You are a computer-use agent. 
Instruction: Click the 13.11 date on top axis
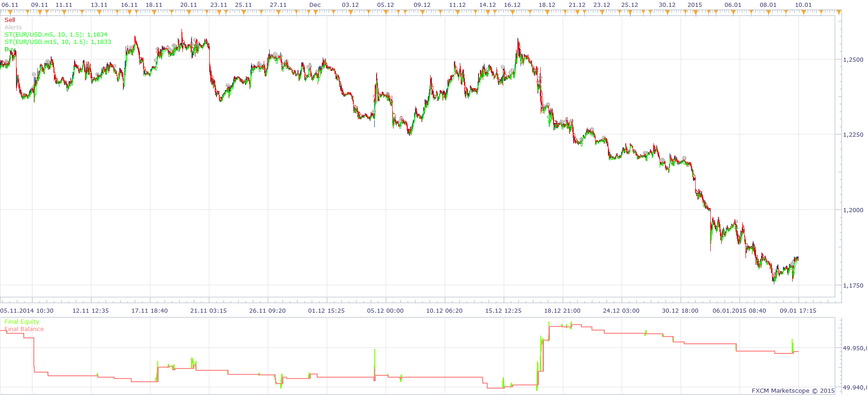tap(99, 5)
